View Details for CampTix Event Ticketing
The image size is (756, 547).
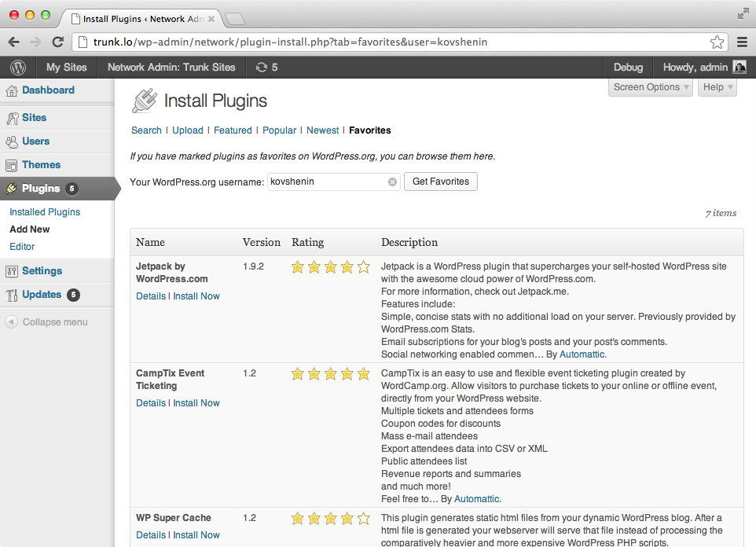(150, 403)
